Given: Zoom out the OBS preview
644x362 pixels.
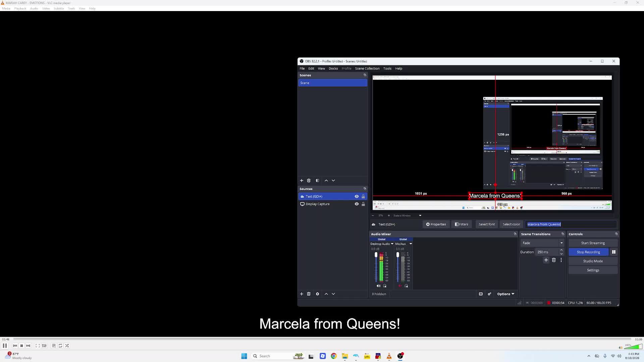Looking at the screenshot, I should coord(373,216).
